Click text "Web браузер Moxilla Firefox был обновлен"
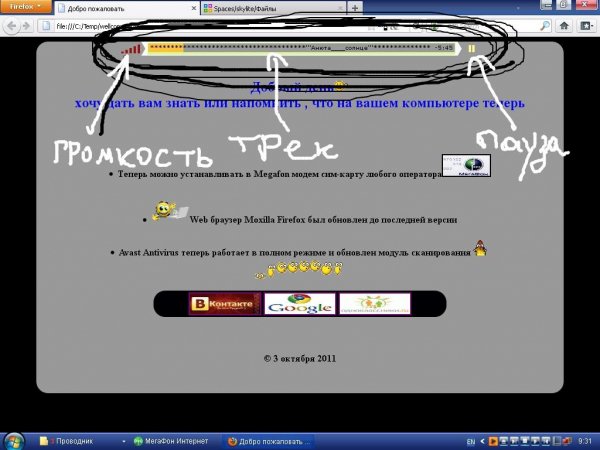Viewport: 600px width, 450px height. coord(323,220)
